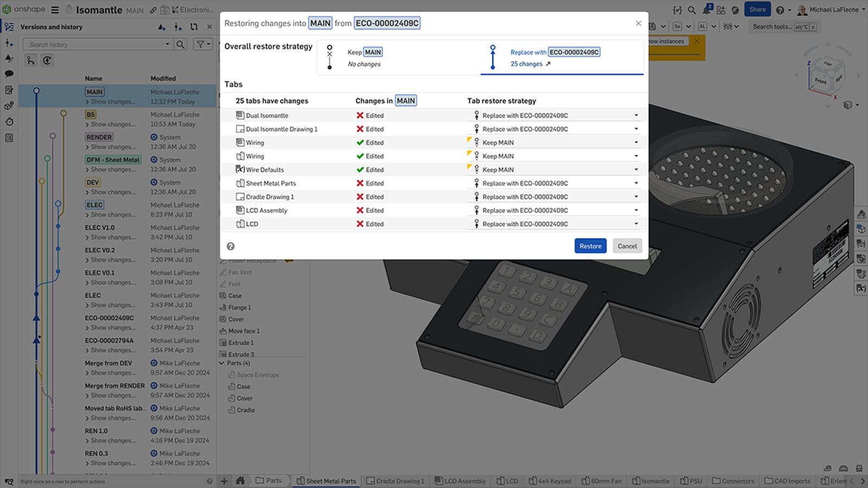Switch to the LCD Assembly tab
This screenshot has width=868, height=488.
click(x=460, y=481)
